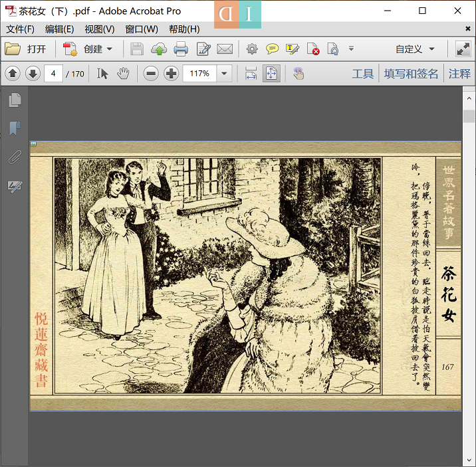Show page thumbnails panel
Viewport: 476px width, 467px height.
coord(15,100)
